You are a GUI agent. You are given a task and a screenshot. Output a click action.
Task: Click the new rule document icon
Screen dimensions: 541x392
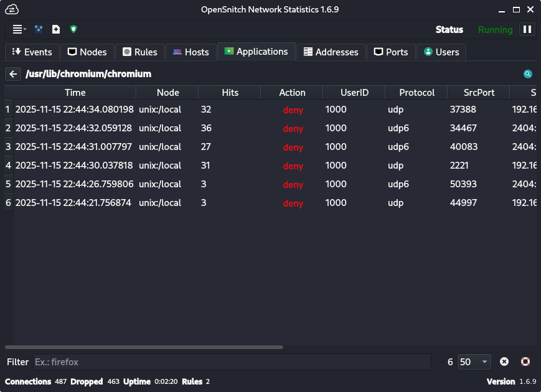(56, 29)
